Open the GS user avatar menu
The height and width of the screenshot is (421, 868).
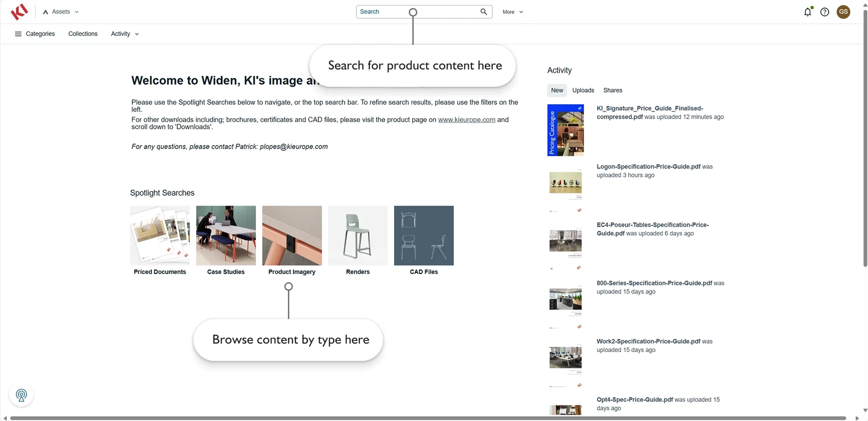pyautogui.click(x=843, y=12)
